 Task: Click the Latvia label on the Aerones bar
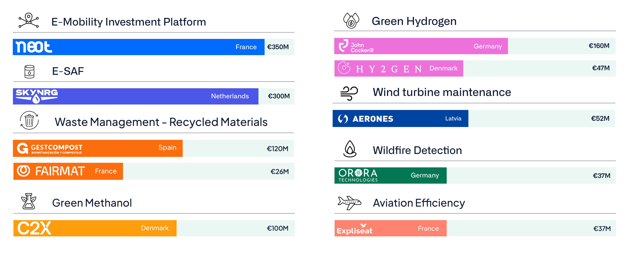point(453,119)
